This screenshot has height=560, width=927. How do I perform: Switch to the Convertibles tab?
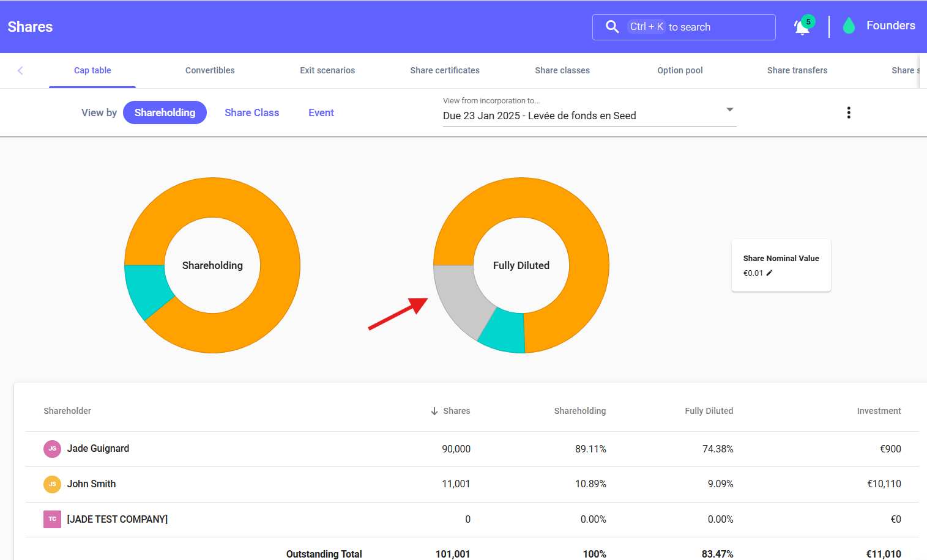[210, 70]
